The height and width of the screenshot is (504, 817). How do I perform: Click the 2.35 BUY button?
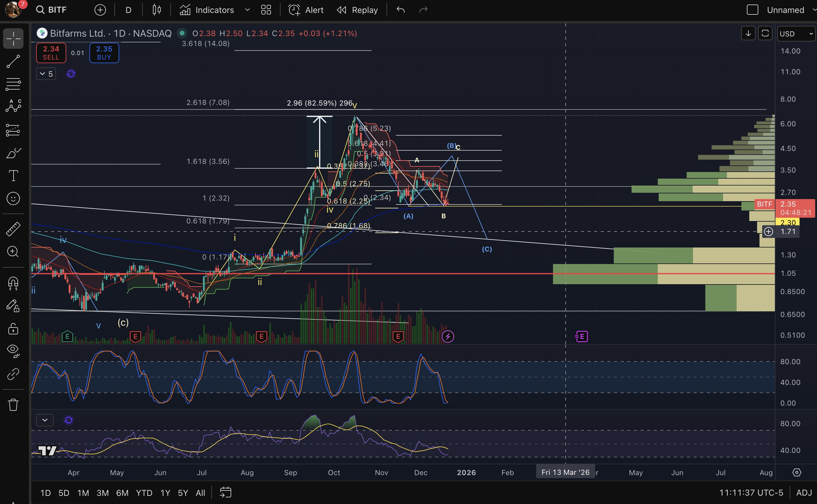coord(104,53)
